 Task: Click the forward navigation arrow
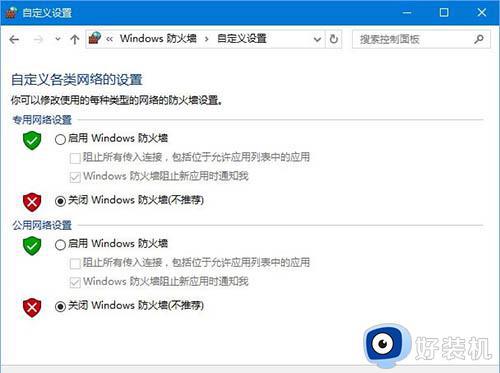(38, 40)
